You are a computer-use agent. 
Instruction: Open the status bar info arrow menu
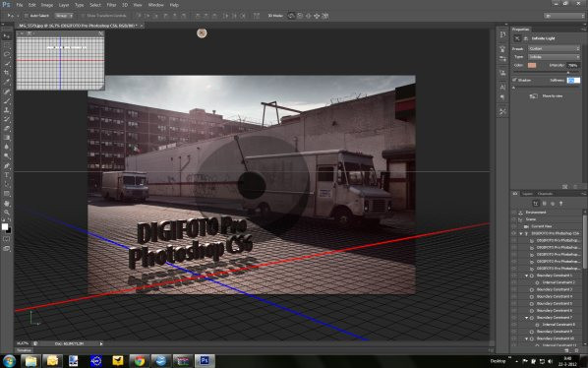(x=101, y=343)
